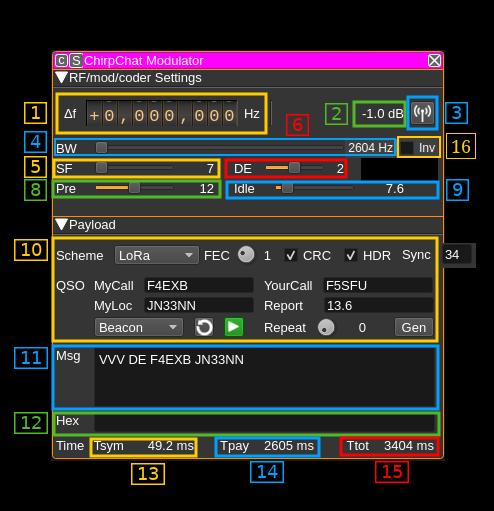Open the Scheme LoRa dropdown

click(x=157, y=255)
